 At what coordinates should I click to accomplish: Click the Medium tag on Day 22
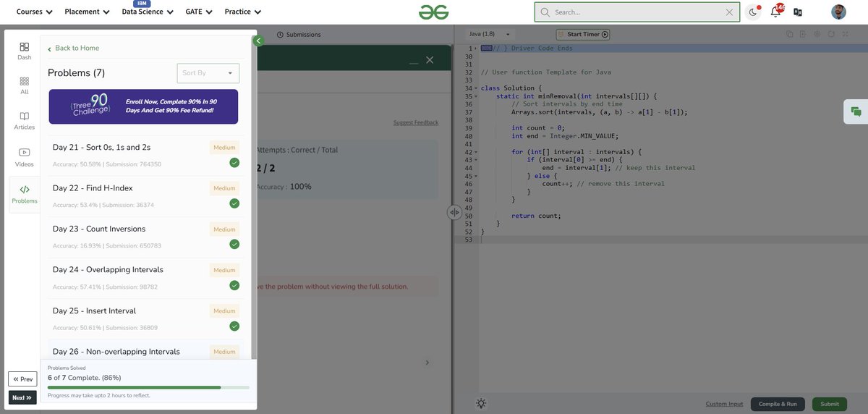(224, 188)
